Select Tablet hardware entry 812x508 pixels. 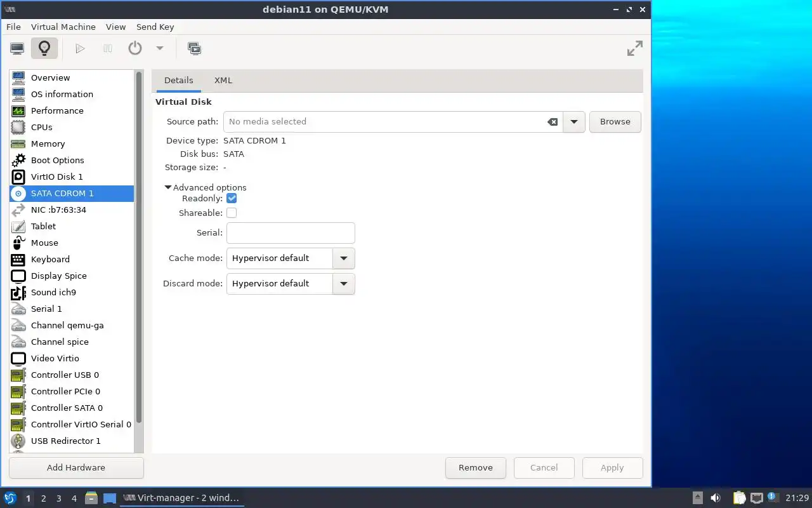coord(72,226)
